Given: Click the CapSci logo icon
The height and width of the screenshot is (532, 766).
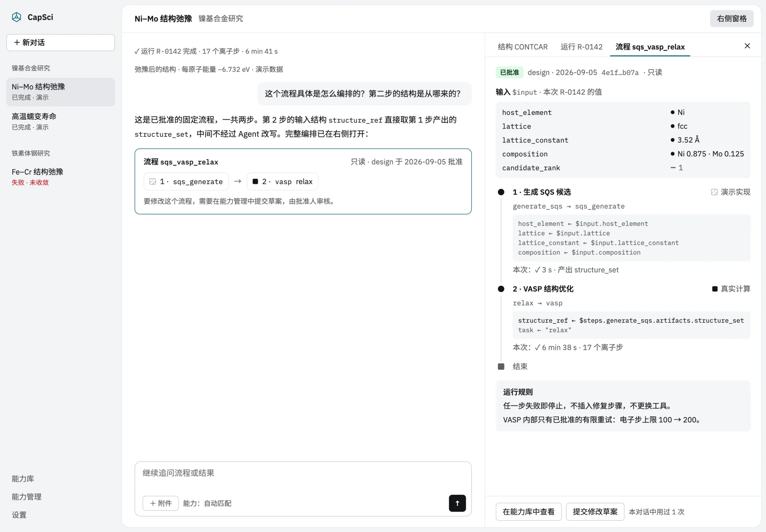Looking at the screenshot, I should click(16, 17).
